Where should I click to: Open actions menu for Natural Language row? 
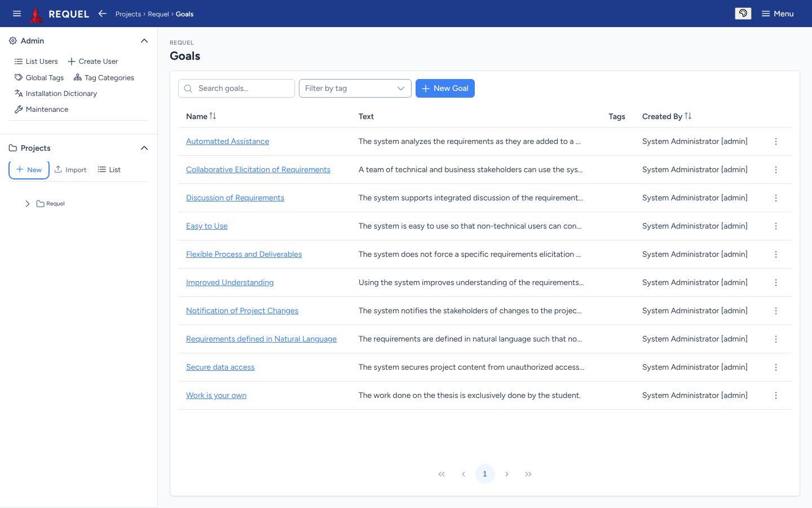[x=776, y=339]
